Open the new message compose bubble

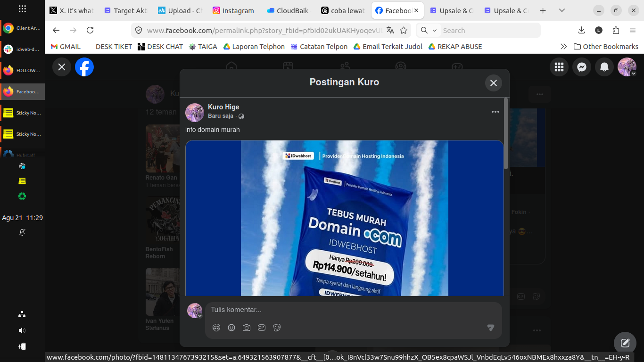coord(625,343)
